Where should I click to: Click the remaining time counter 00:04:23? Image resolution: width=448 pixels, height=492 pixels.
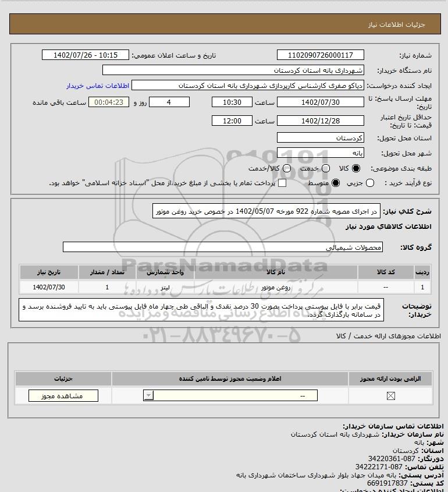109,102
